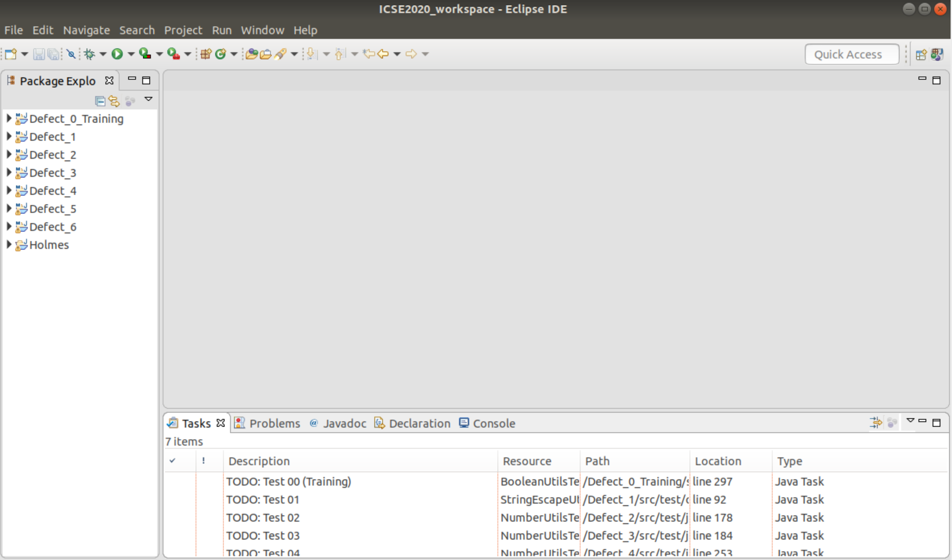
Task: Expand the Defect_0_Training project
Action: [9, 118]
